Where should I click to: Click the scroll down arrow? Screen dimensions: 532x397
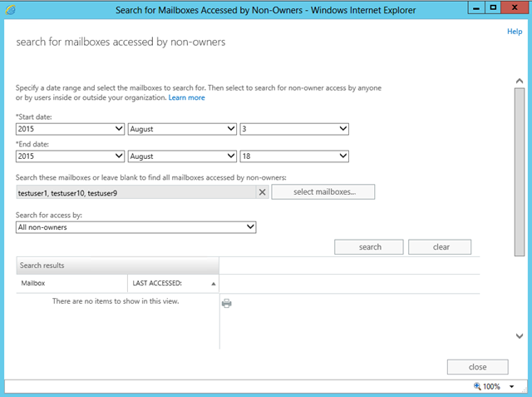pos(519,336)
